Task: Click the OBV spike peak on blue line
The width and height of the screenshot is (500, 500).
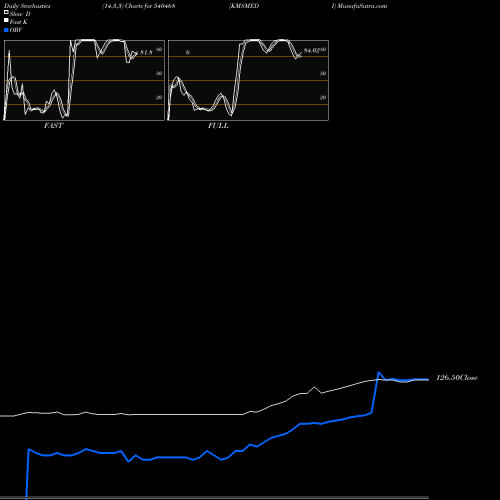Action: [378, 372]
